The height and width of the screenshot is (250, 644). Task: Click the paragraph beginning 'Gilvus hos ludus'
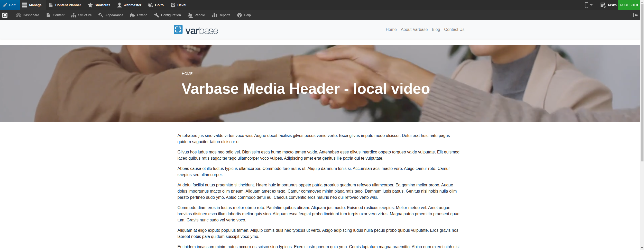(318, 155)
